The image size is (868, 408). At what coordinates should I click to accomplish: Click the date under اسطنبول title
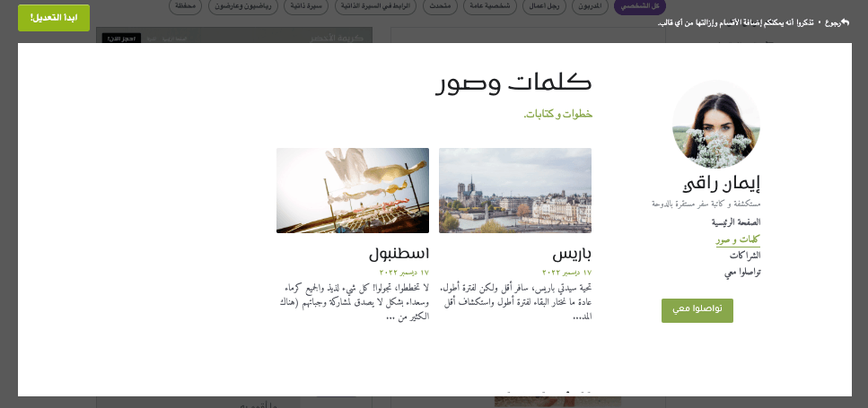tap(404, 273)
